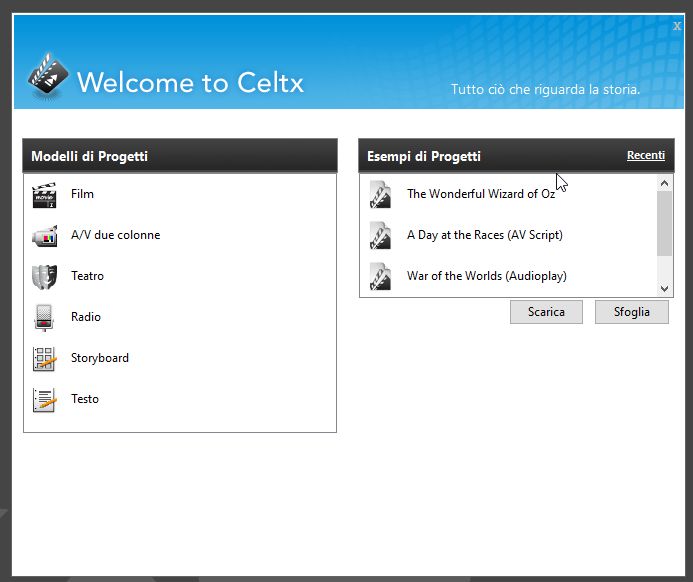Click the Testo document icon
Screen dimensions: 693x582
[x=44, y=399]
